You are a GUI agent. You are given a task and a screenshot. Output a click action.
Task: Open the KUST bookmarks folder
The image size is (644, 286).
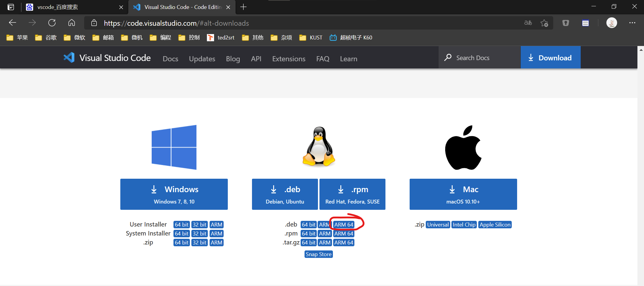tap(311, 38)
